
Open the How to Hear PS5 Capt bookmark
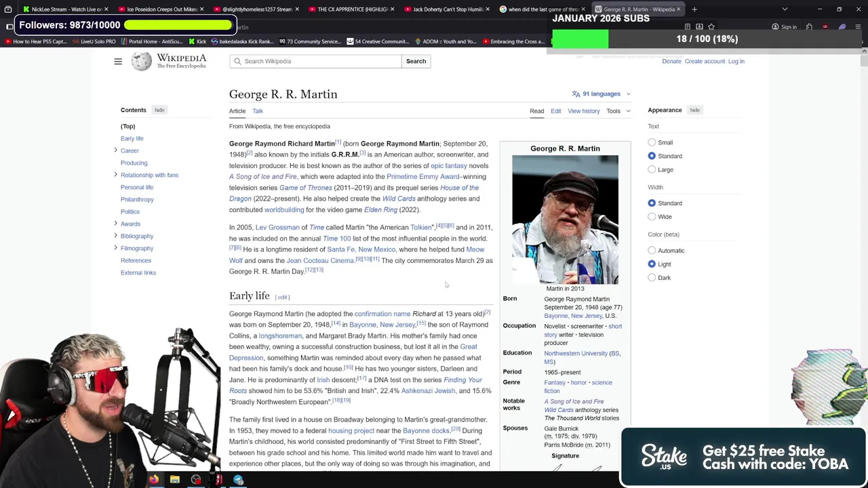[x=35, y=41]
